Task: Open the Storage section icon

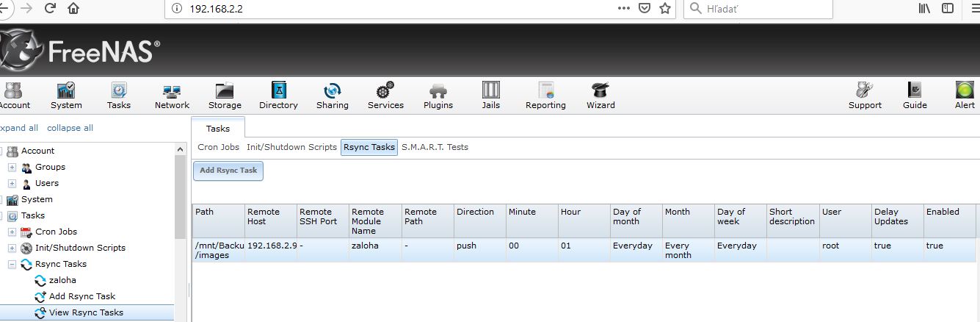Action: coord(225,90)
